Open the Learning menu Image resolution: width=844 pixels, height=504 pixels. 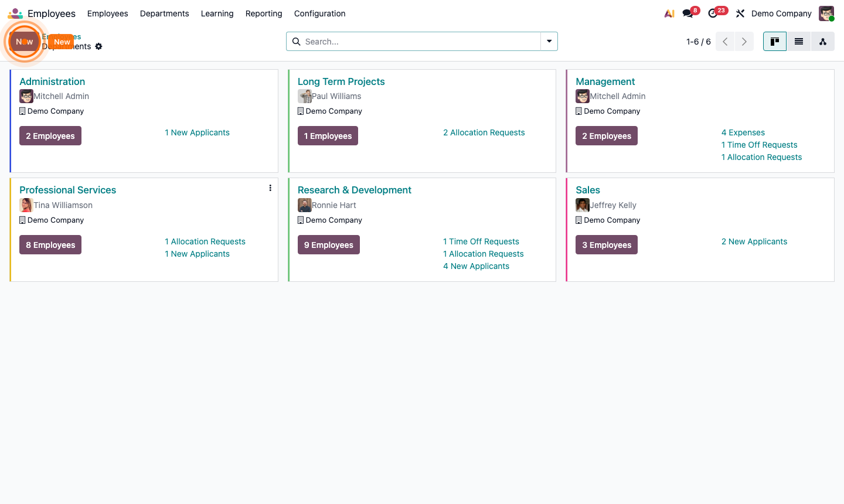tap(217, 13)
